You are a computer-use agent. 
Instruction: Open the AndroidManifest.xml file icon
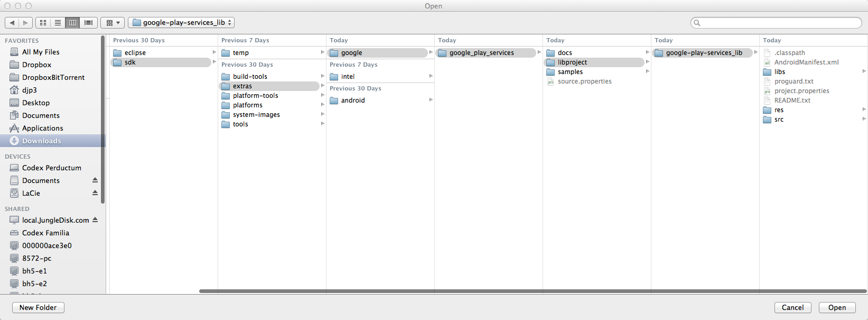pos(767,62)
